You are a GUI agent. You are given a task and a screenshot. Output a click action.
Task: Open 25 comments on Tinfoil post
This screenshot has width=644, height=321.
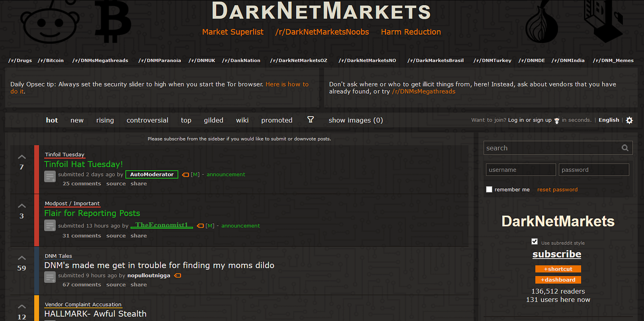82,184
